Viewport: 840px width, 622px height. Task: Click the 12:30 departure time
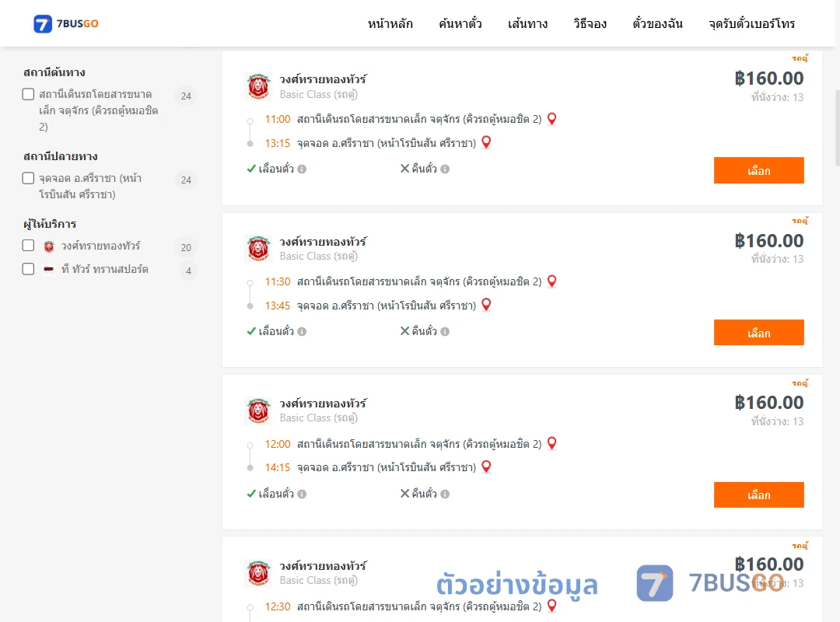pos(278,606)
